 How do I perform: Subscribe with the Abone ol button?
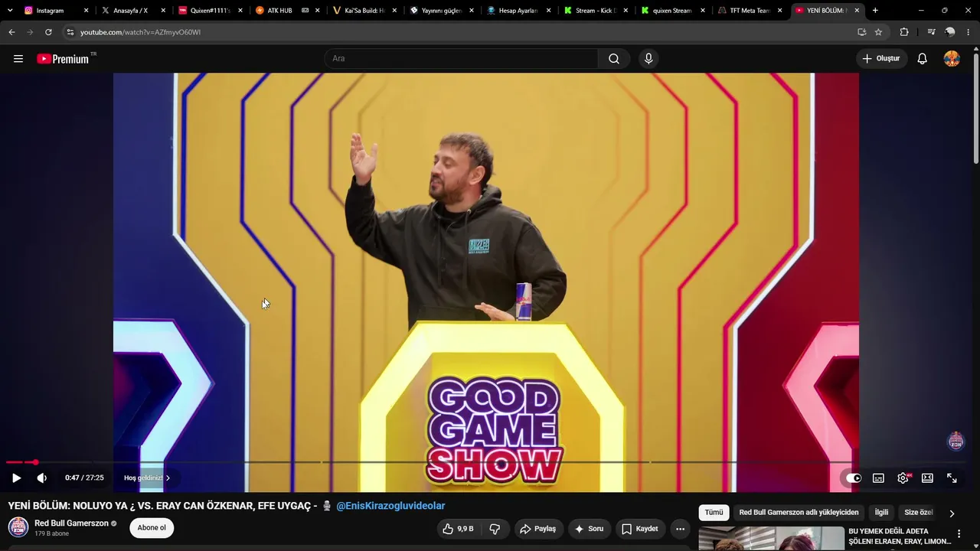coord(152,528)
